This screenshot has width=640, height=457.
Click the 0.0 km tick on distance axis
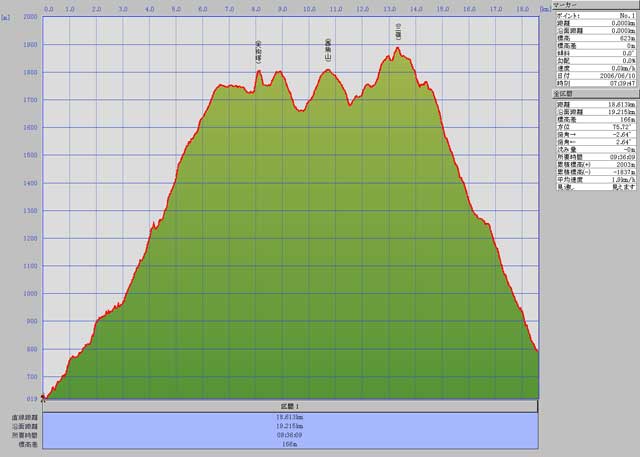click(x=49, y=8)
